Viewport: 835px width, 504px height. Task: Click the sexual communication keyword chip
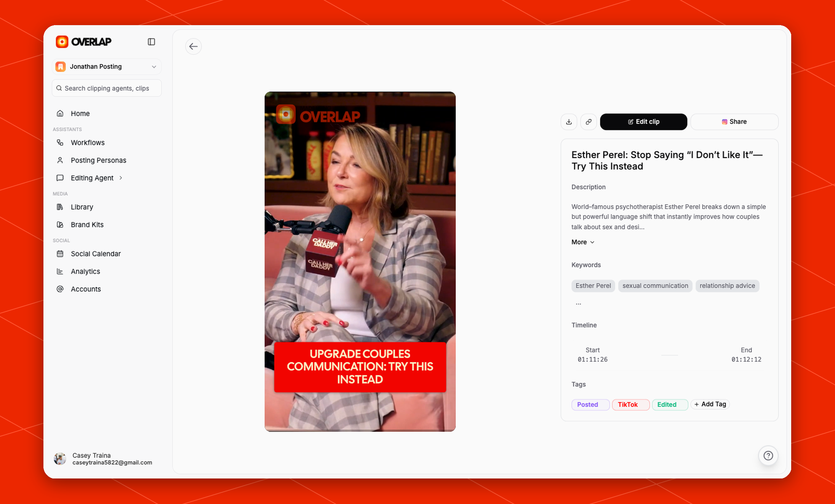tap(655, 286)
